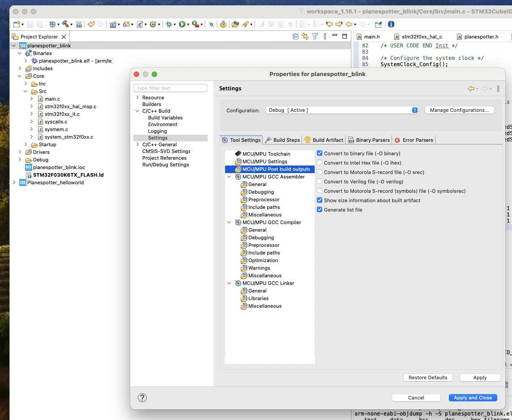Click the Build hammer icon in toolbar
Screen dimensions: 512x420
click(x=66, y=24)
